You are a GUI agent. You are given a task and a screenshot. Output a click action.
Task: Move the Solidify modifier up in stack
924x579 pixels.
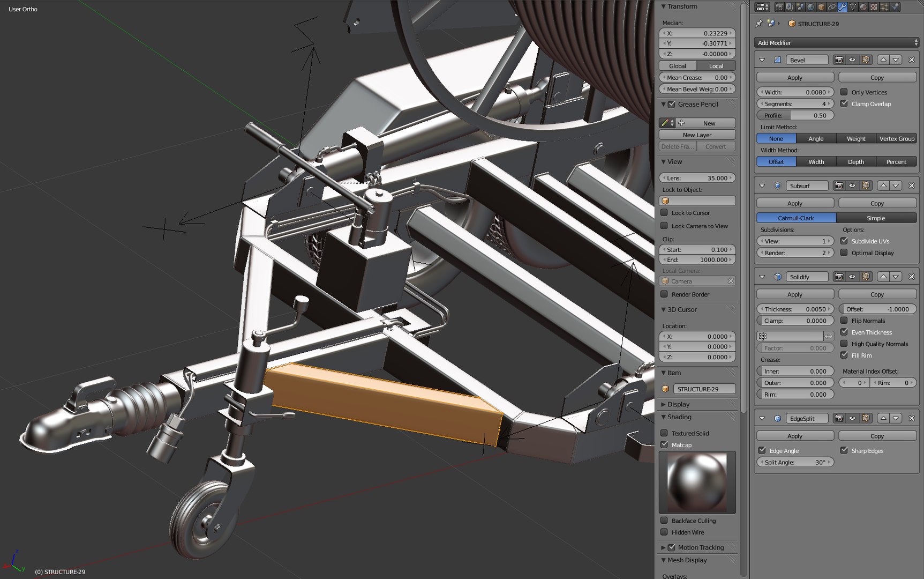coord(883,277)
